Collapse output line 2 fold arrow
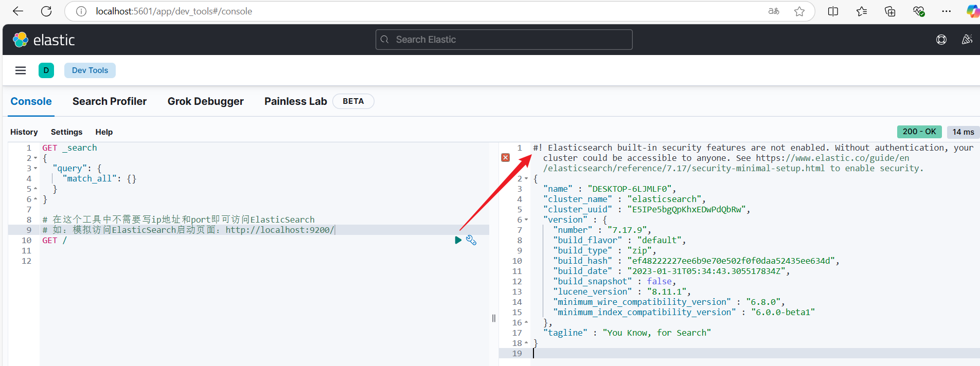 click(526, 178)
